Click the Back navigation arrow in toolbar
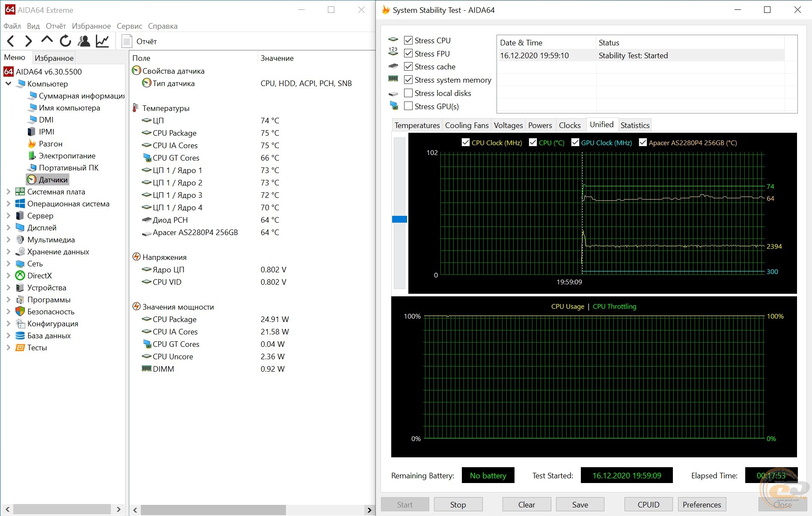 click(x=11, y=41)
